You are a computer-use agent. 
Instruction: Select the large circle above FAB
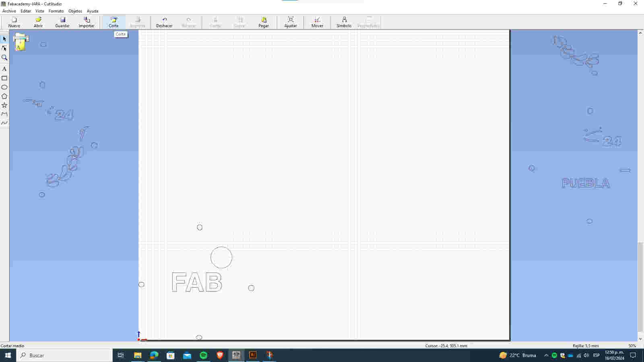click(221, 257)
